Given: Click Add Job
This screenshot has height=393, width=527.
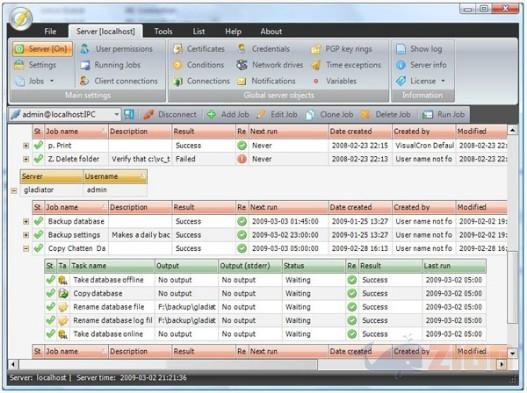Looking at the screenshot, I should 228,115.
